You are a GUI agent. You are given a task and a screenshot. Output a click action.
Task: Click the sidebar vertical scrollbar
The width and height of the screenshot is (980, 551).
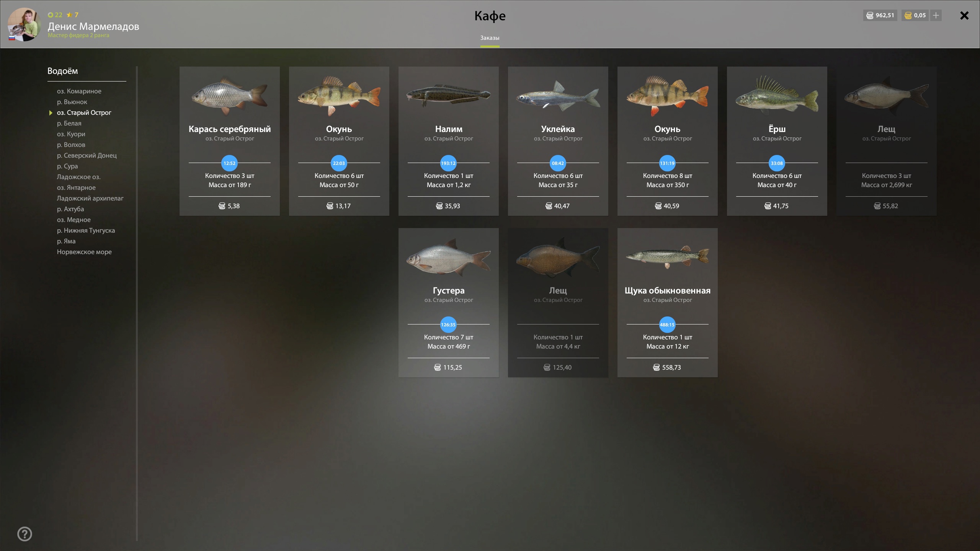(x=137, y=304)
